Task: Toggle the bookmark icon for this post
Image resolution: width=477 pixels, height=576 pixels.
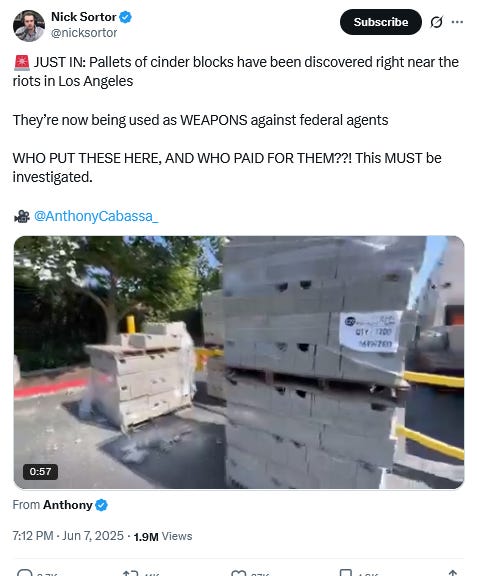Action: tap(345, 573)
